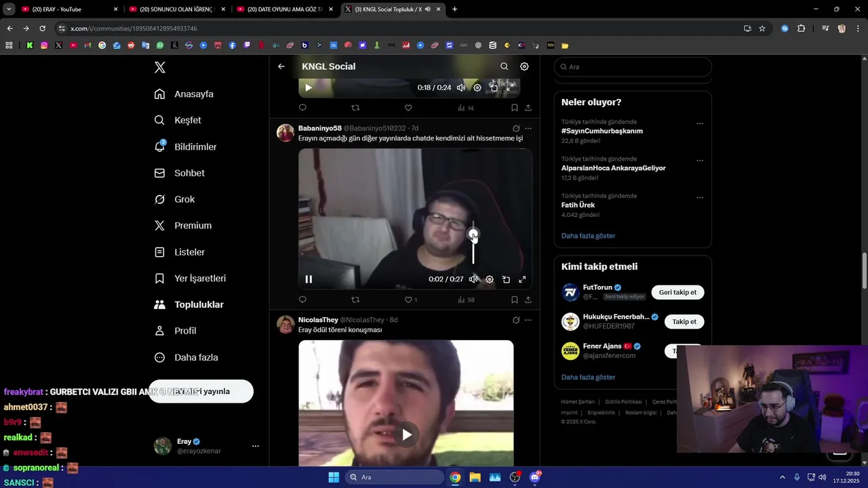
Task: Reply to Babaninyo58's post
Action: (x=302, y=300)
